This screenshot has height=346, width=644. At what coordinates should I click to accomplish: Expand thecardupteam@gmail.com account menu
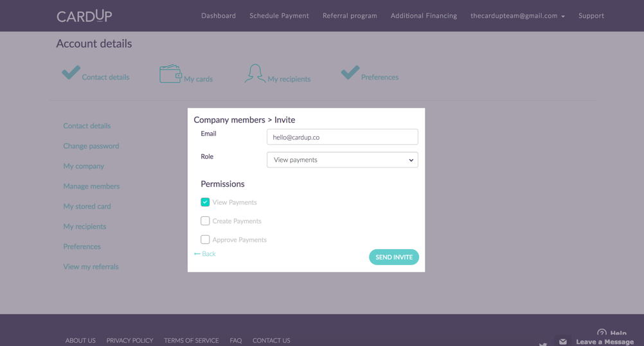coord(517,15)
